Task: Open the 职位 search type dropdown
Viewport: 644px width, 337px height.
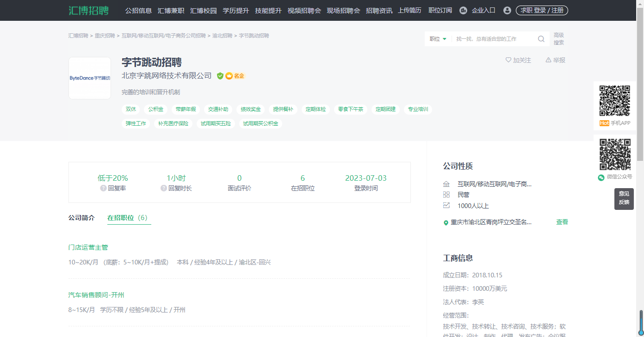Action: (x=438, y=39)
